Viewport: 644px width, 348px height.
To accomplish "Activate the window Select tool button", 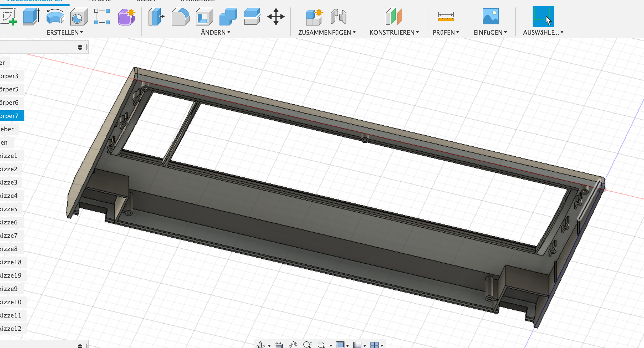I will coord(543,17).
